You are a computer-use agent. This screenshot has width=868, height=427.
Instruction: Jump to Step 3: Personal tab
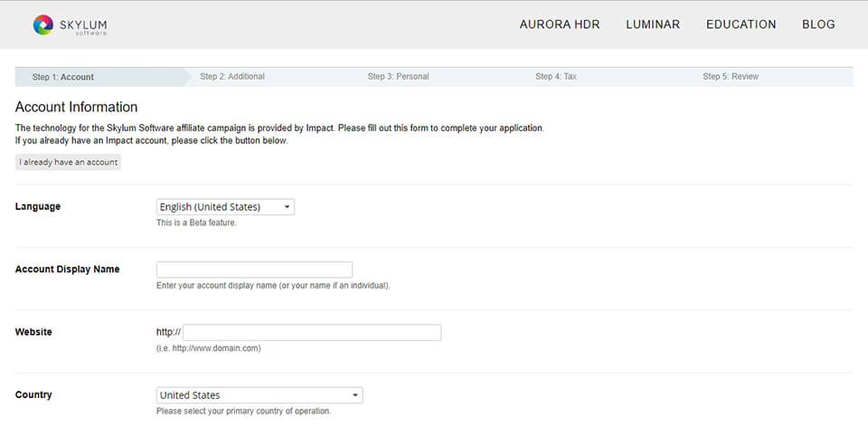click(398, 77)
